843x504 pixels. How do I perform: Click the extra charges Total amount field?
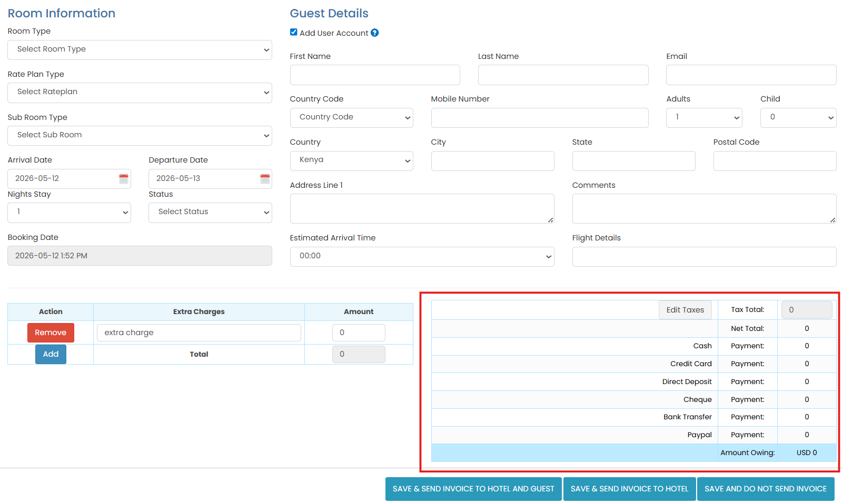click(359, 354)
